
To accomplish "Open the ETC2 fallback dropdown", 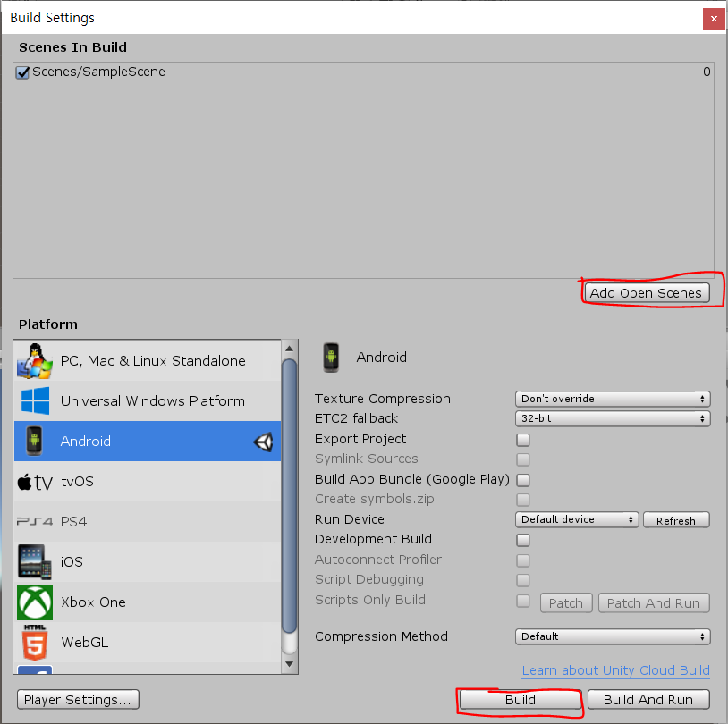I will [613, 418].
